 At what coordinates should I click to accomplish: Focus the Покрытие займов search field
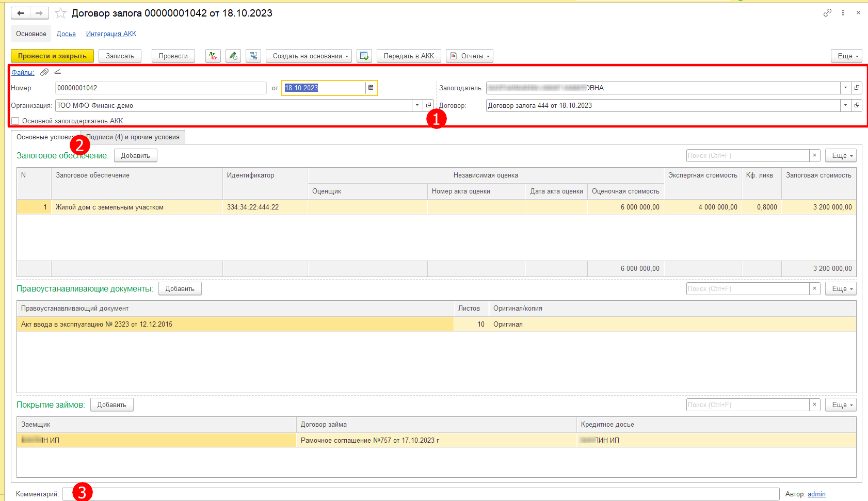click(x=748, y=405)
